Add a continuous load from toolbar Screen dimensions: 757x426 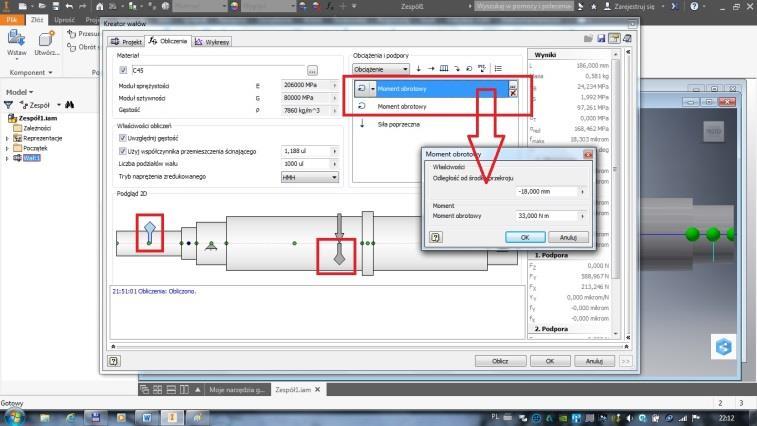click(x=444, y=69)
